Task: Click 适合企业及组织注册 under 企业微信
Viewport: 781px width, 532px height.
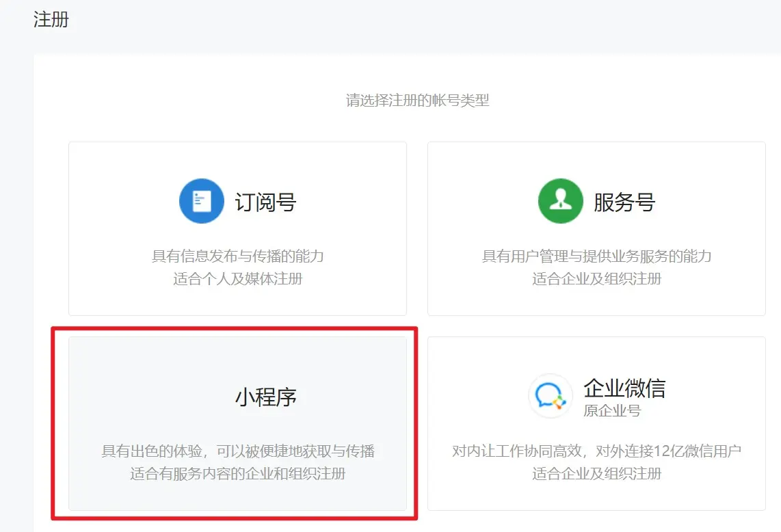Action: (596, 473)
